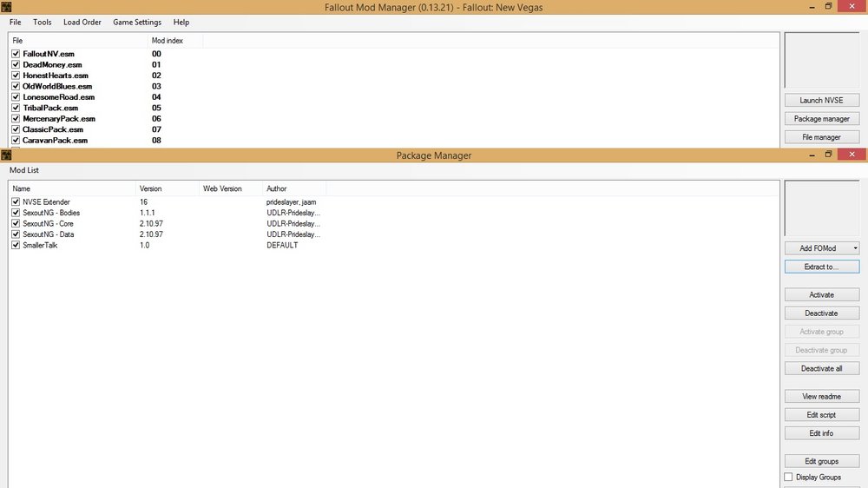Uncheck FalloutNV.esm checkbox
Screen dimensions: 868x488
[x=16, y=54]
